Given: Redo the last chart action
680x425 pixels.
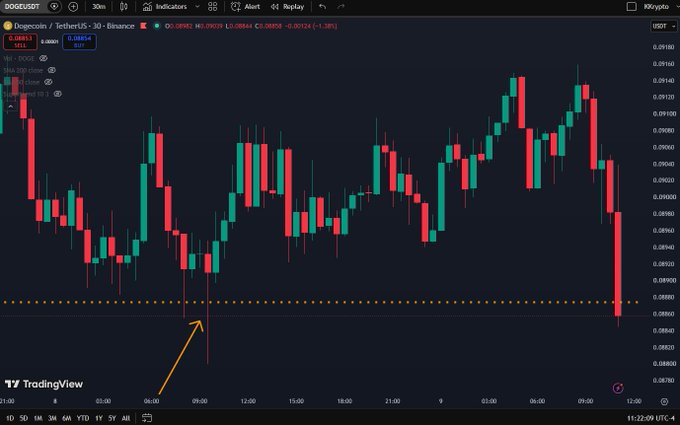Looking at the screenshot, I should (341, 7).
